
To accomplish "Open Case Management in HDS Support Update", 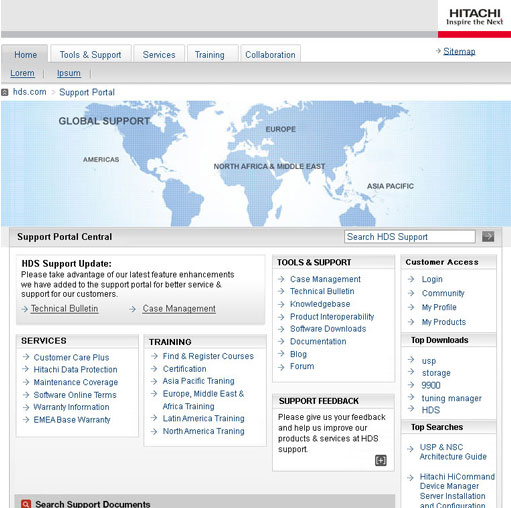I will pyautogui.click(x=179, y=309).
